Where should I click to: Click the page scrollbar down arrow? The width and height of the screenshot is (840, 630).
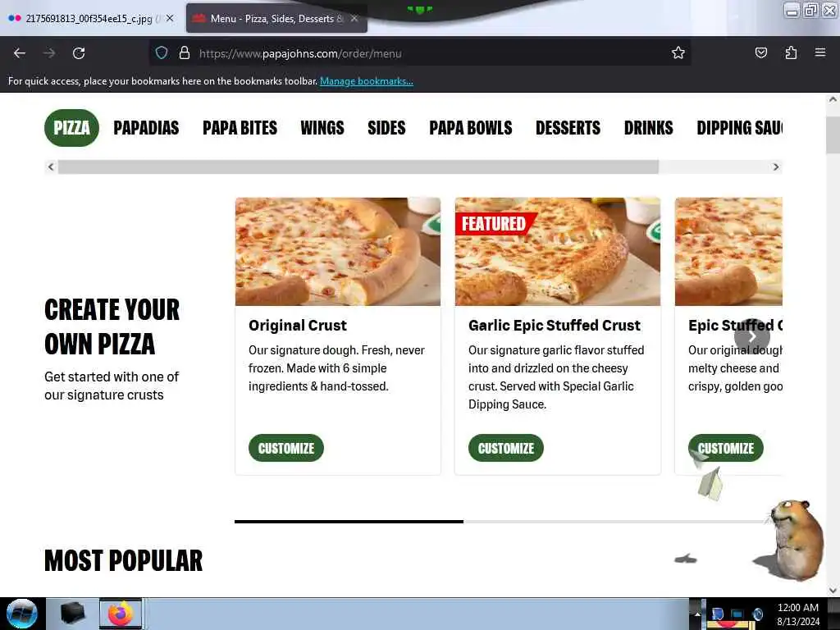[x=833, y=591]
